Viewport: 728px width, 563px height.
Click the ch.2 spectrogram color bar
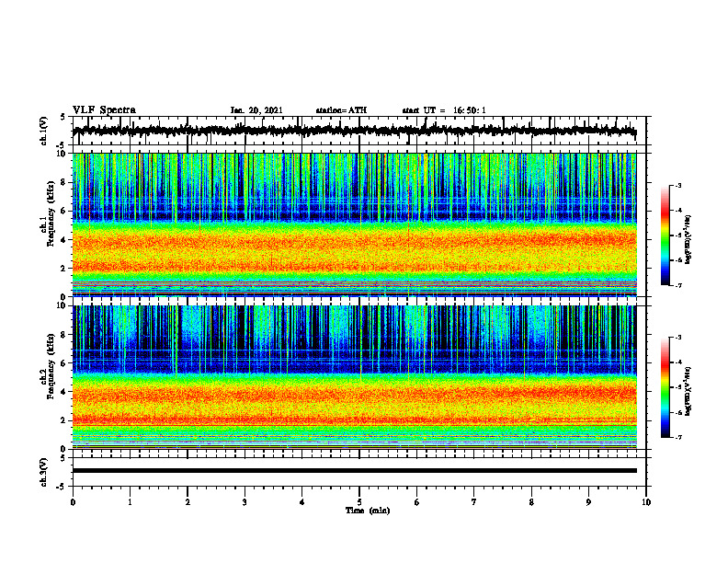click(665, 387)
